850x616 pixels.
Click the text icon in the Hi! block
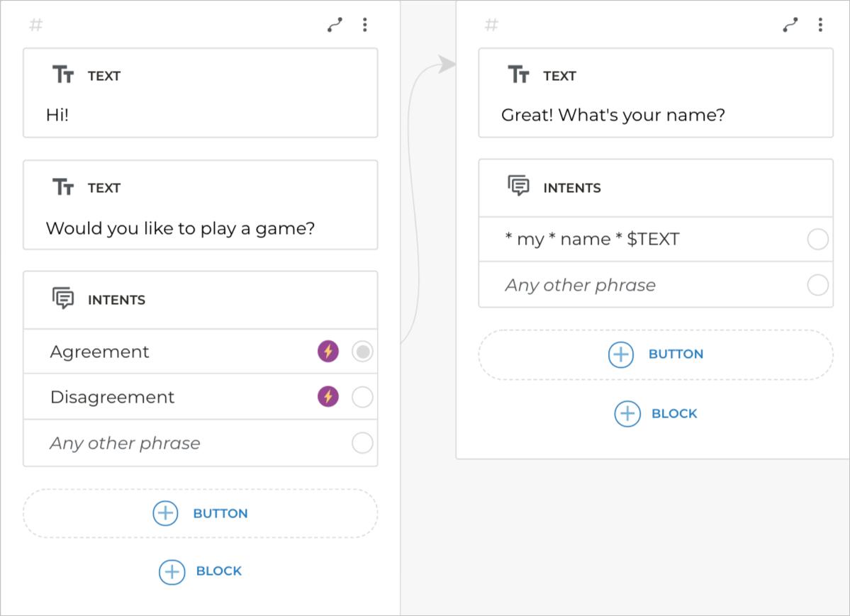(x=63, y=75)
